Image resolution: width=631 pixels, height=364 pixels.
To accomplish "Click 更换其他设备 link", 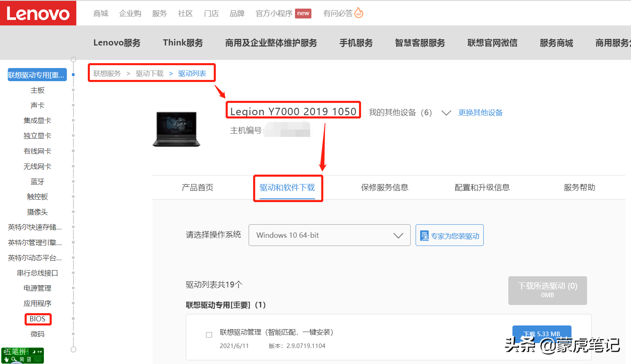I will click(x=480, y=112).
